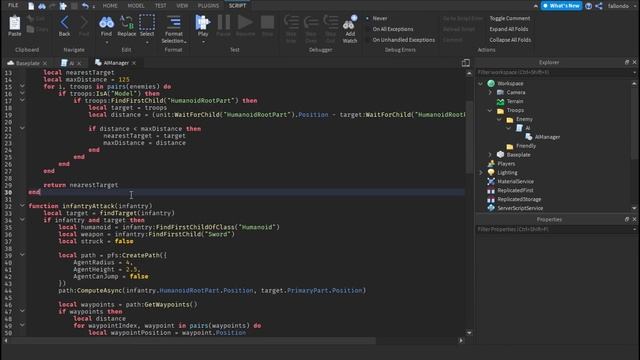Open Find with the binoculars icon
640x360 pixels.
[106, 23]
